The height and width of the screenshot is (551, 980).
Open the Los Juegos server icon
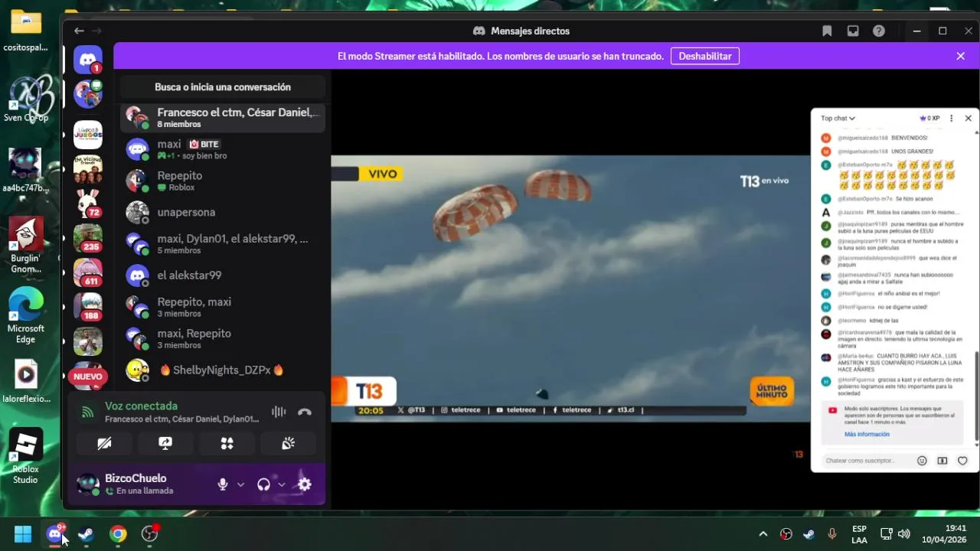(88, 135)
